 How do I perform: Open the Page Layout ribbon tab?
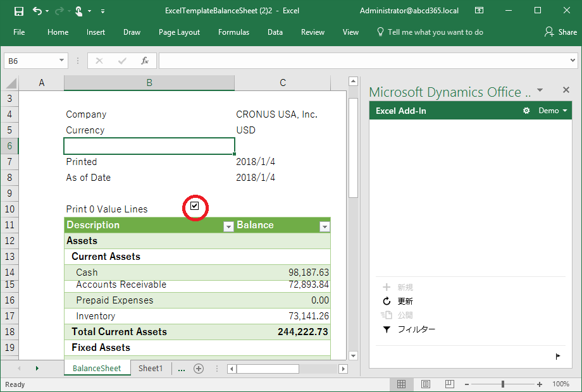click(x=179, y=32)
